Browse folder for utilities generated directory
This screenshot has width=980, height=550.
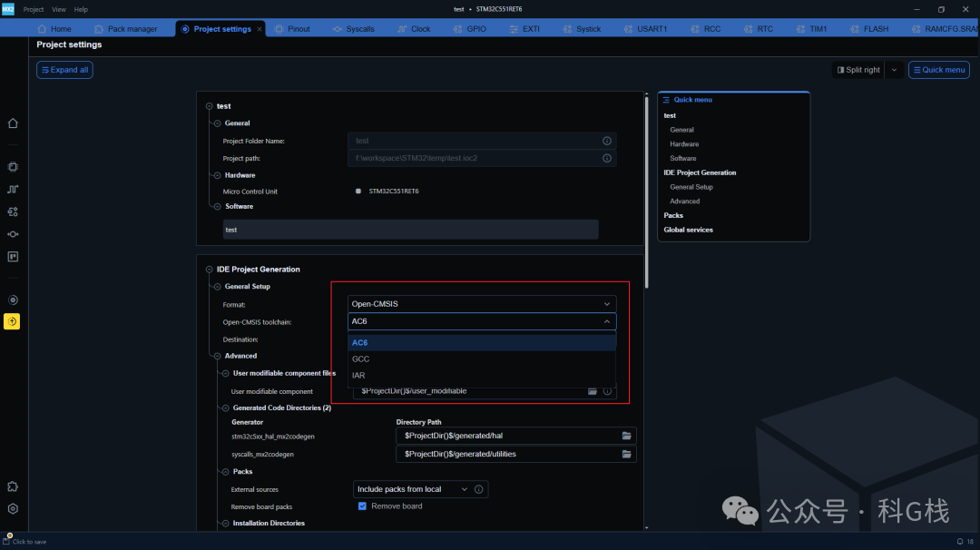click(x=626, y=454)
